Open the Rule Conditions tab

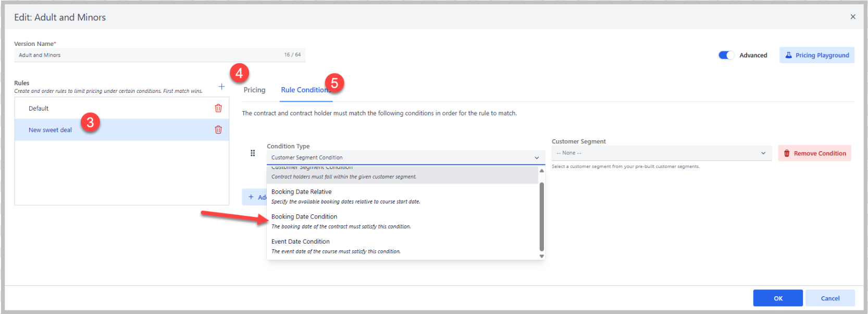pos(304,90)
